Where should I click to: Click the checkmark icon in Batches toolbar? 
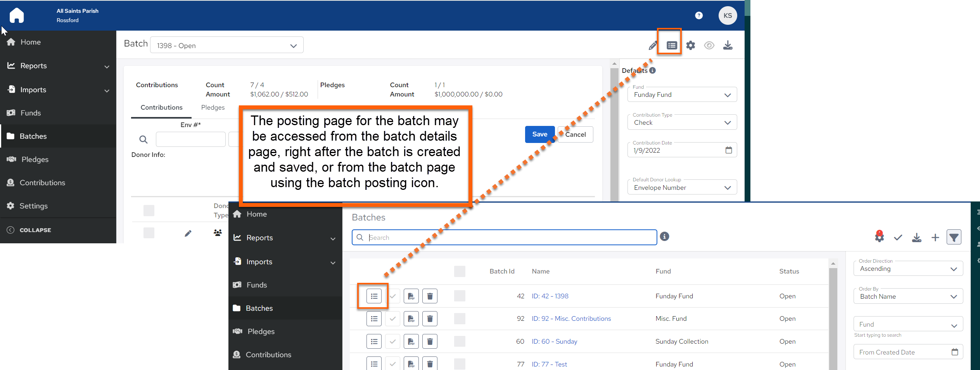(898, 237)
